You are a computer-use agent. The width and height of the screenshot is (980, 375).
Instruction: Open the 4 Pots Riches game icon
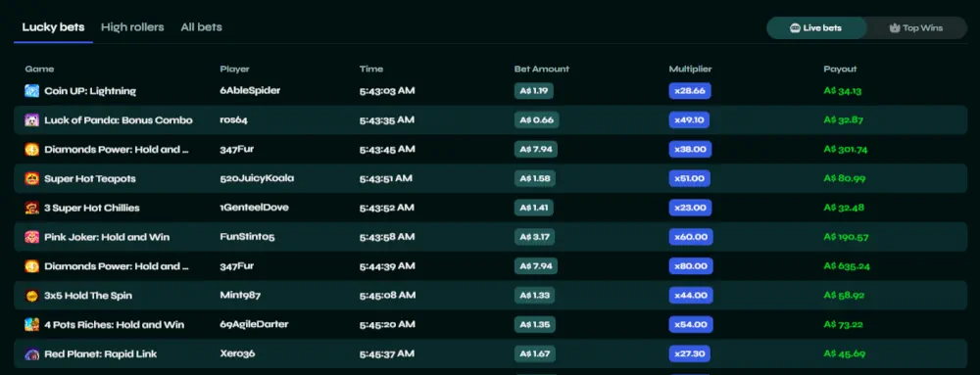coord(32,325)
